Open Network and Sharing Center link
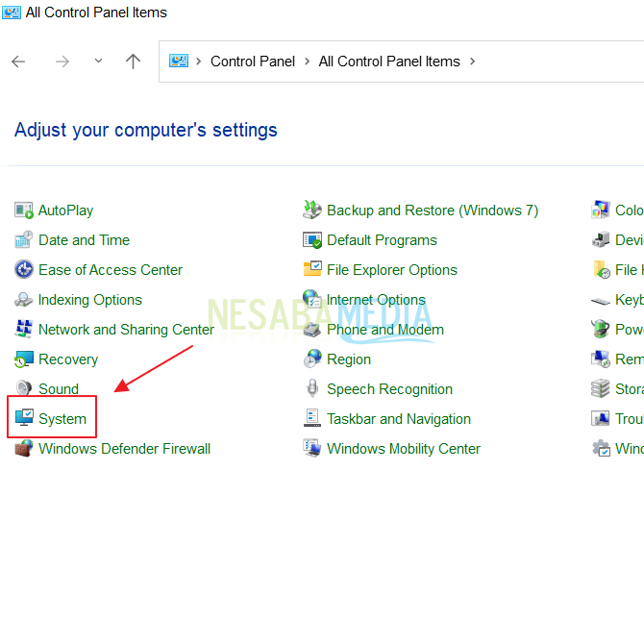644x644 pixels. (x=126, y=330)
